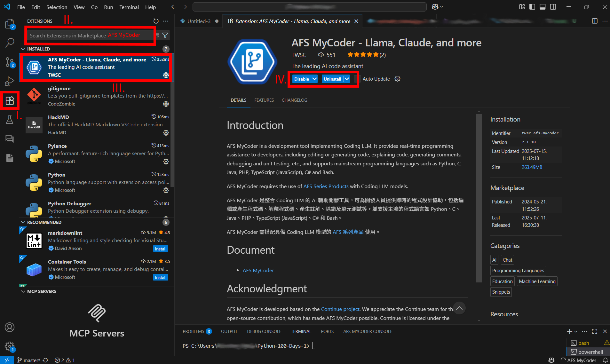Open the Testing flask icon
This screenshot has height=364, width=610.
(x=10, y=120)
